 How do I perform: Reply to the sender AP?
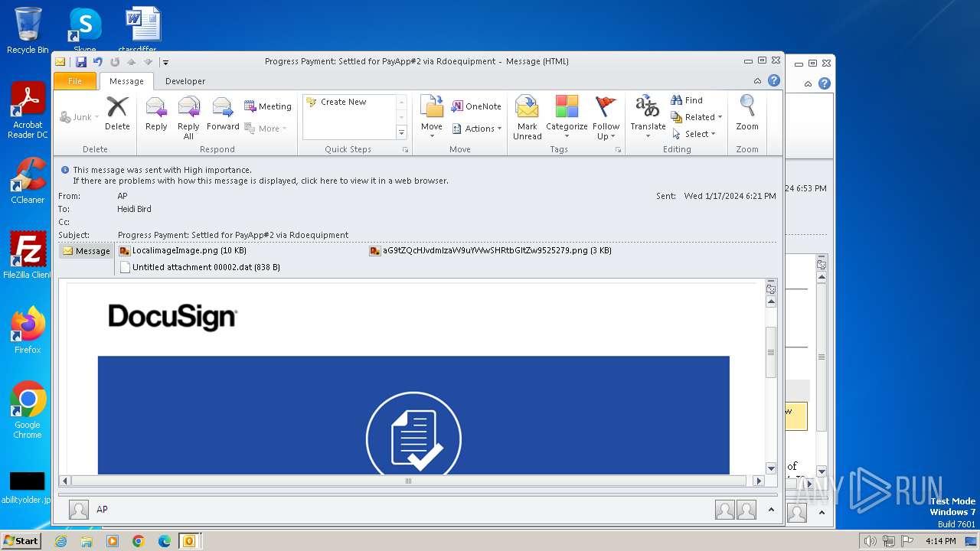pos(156,113)
